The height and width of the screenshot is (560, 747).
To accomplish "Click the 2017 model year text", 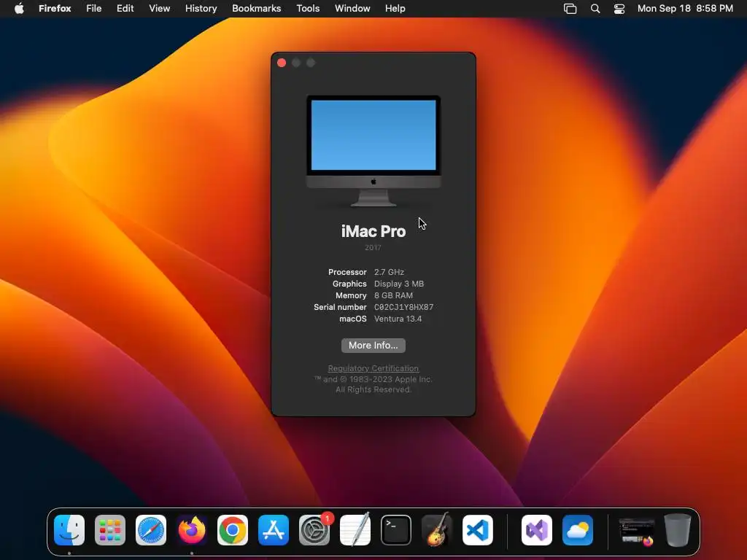I will 373,248.
